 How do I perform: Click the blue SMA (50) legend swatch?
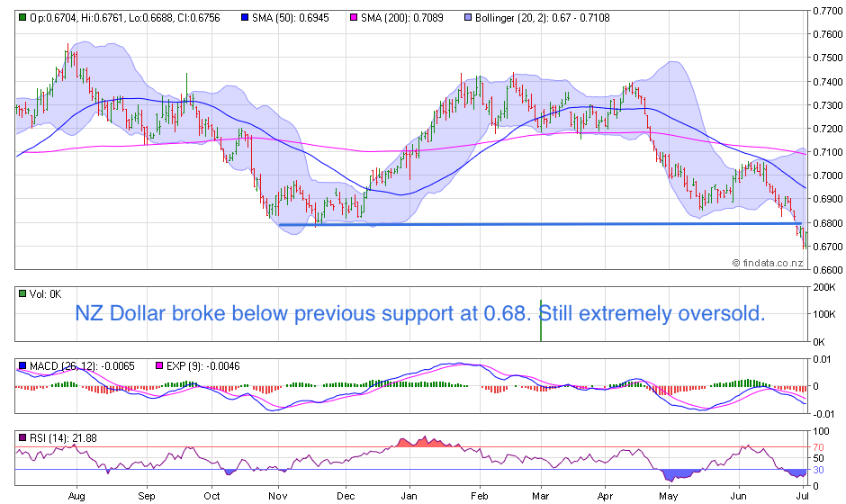[x=245, y=18]
